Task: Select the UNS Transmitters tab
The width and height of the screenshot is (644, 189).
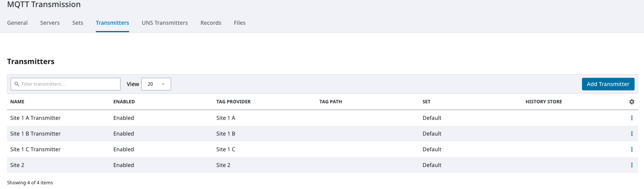Action: click(165, 23)
